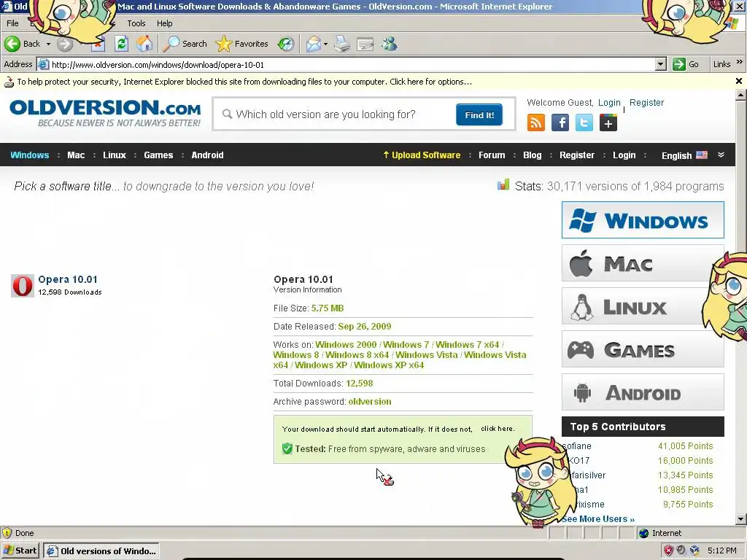
Task: Open the Back history dropdown arrow
Action: [48, 44]
